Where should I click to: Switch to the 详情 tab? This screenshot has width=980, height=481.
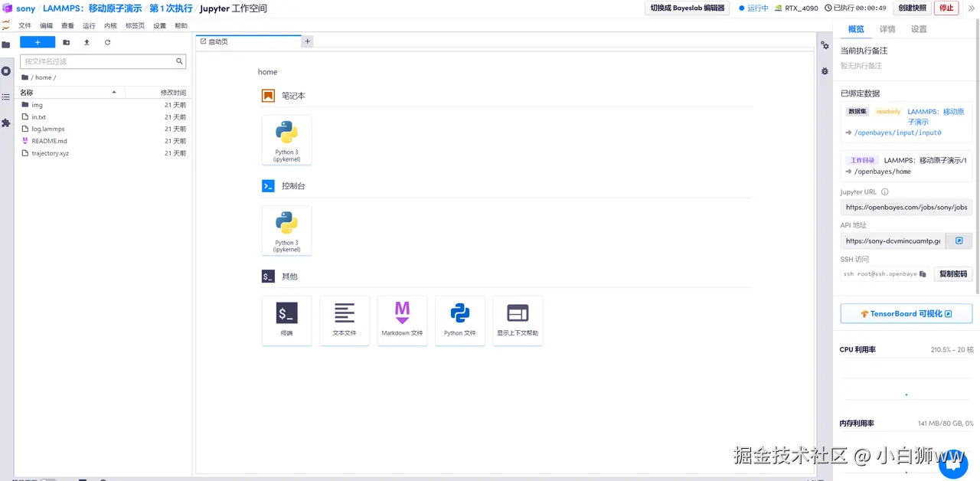pos(887,29)
